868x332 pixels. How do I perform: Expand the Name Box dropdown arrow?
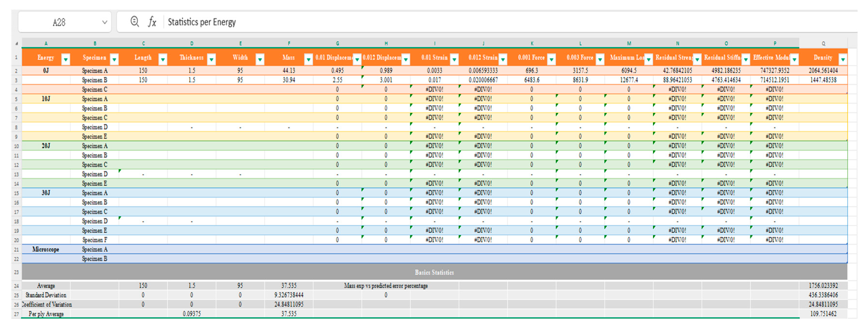point(104,22)
